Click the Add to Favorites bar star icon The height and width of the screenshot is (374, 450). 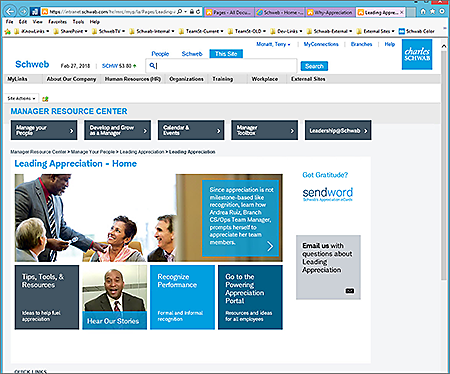[8, 32]
